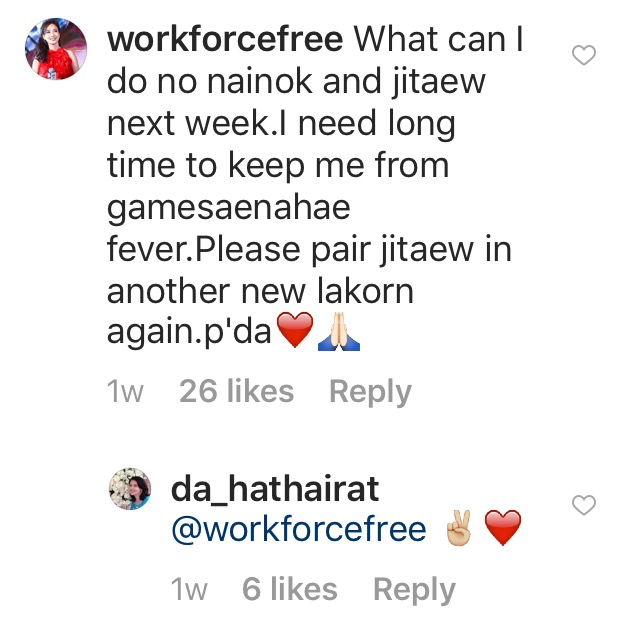Follow the blue @workforcefree mention link
The image size is (640, 625).
click(x=299, y=529)
